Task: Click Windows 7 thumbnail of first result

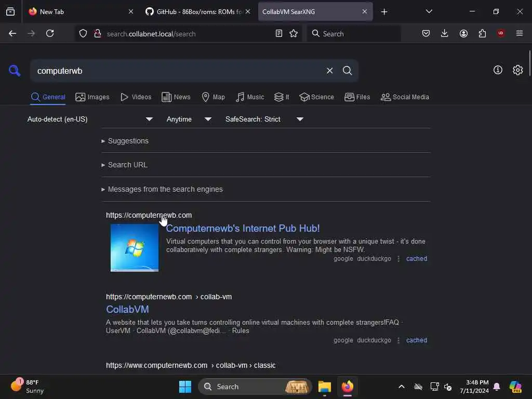Action: click(135, 248)
